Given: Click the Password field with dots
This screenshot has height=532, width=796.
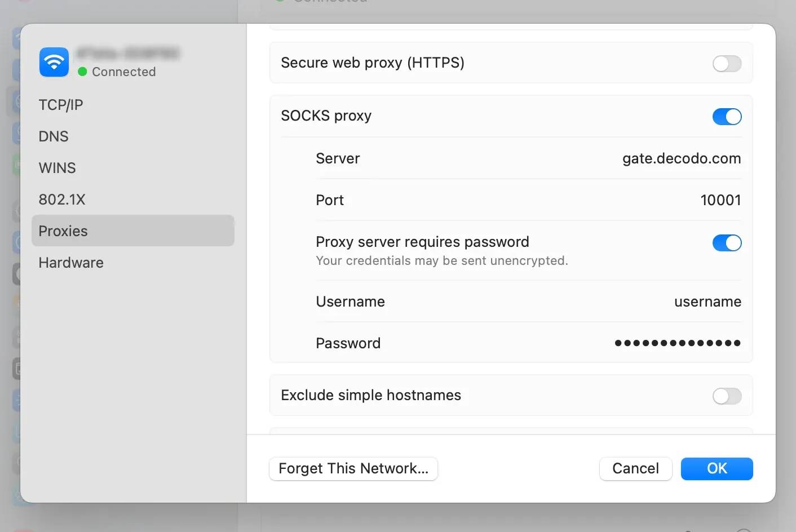Looking at the screenshot, I should tap(677, 343).
